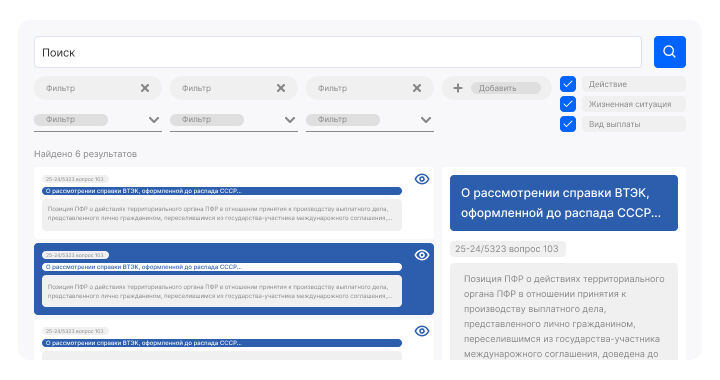This screenshot has width=720, height=380.
Task: Click the Жизненная ситуация label text
Action: pos(630,105)
